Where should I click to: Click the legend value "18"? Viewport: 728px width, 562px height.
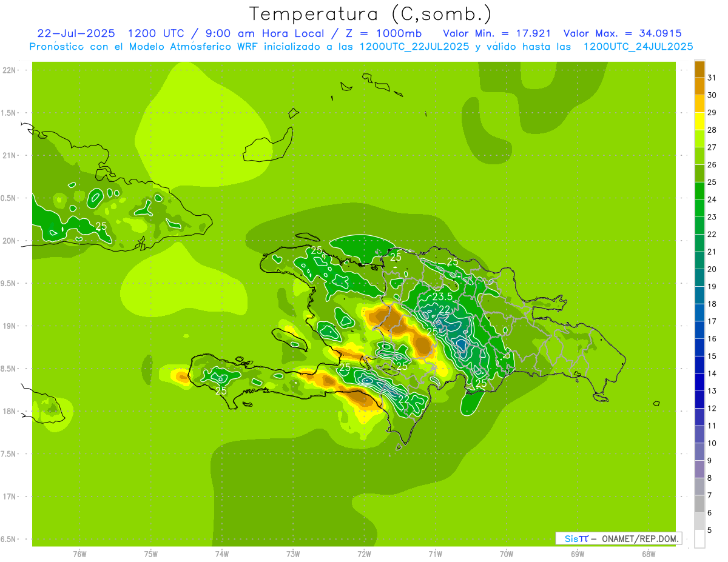pyautogui.click(x=712, y=304)
